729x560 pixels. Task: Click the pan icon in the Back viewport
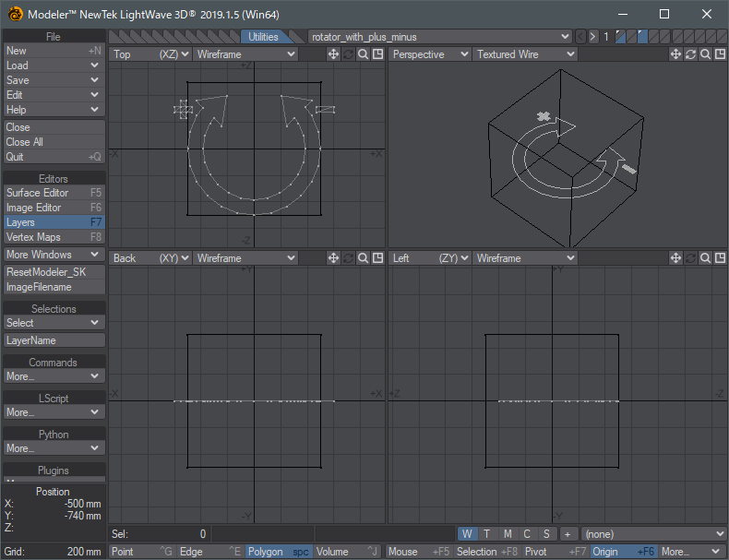(334, 258)
